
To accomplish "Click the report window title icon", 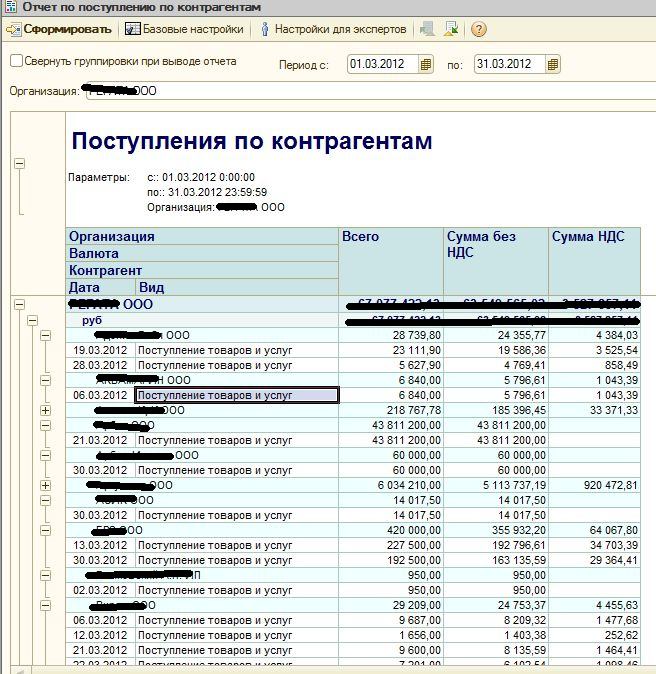I will (9, 7).
